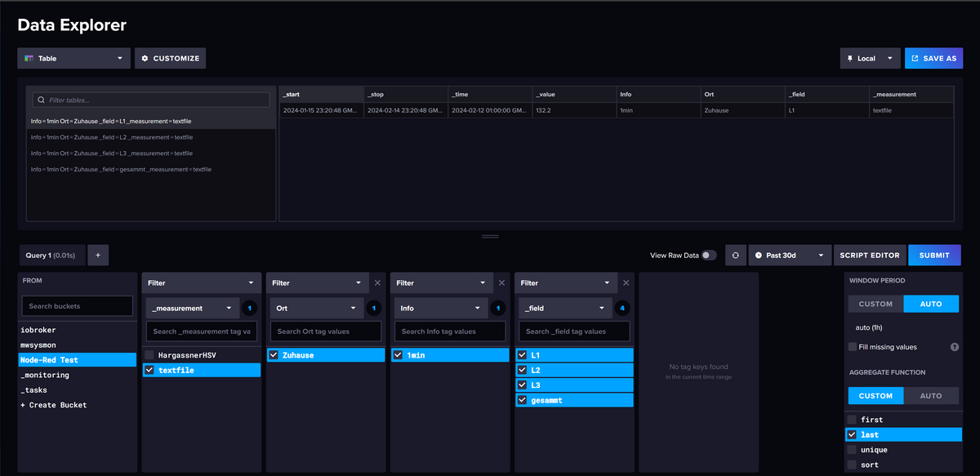The height and width of the screenshot is (476, 980).
Task: Click Search Ort tag values field
Action: [325, 331]
